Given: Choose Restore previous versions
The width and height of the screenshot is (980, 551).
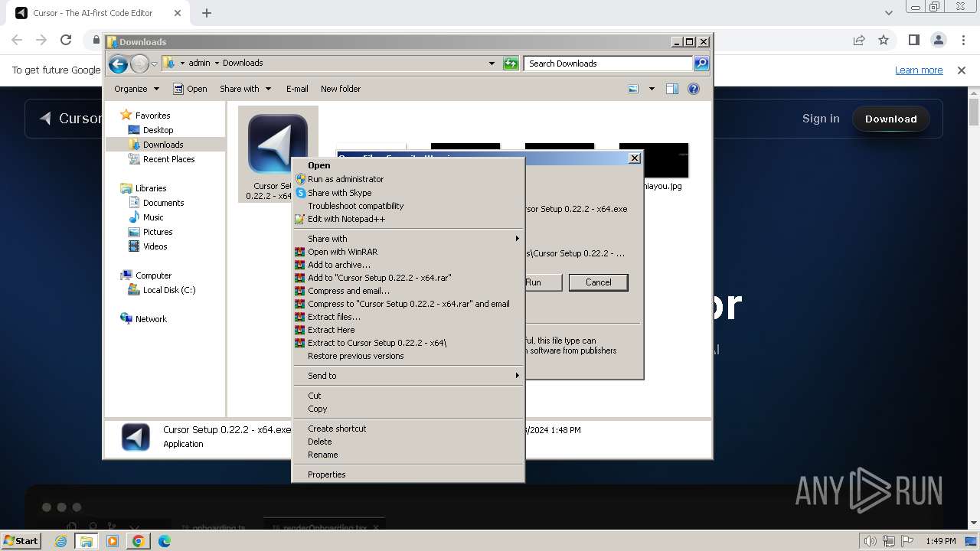Looking at the screenshot, I should pos(408,356).
